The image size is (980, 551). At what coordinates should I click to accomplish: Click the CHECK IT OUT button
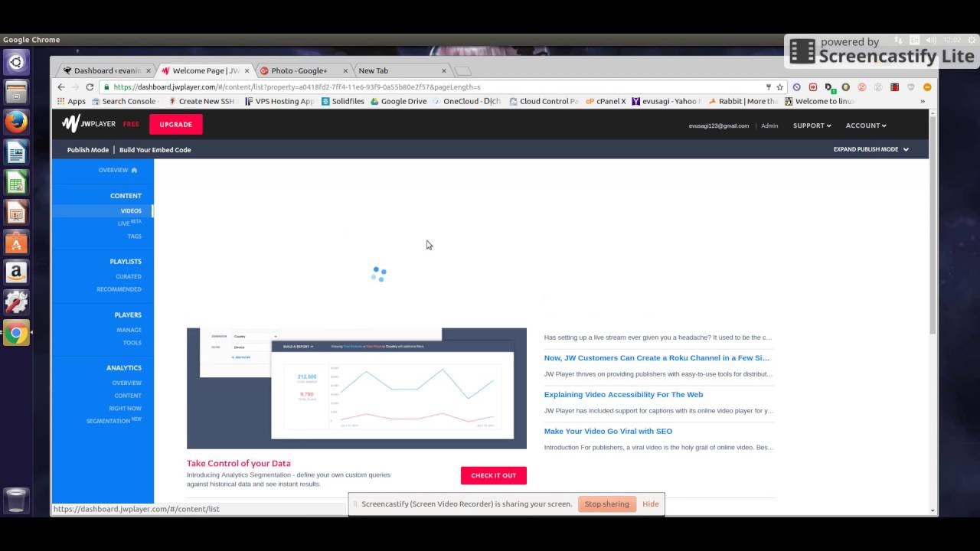coord(494,475)
